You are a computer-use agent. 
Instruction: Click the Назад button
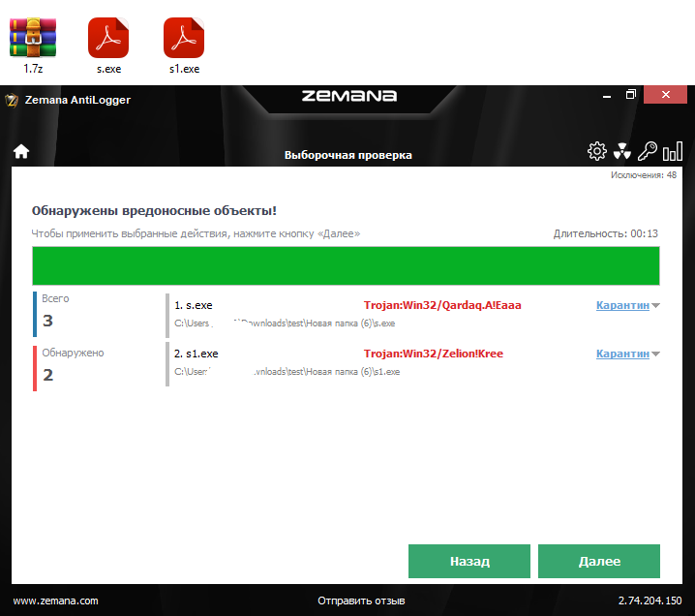(x=468, y=561)
